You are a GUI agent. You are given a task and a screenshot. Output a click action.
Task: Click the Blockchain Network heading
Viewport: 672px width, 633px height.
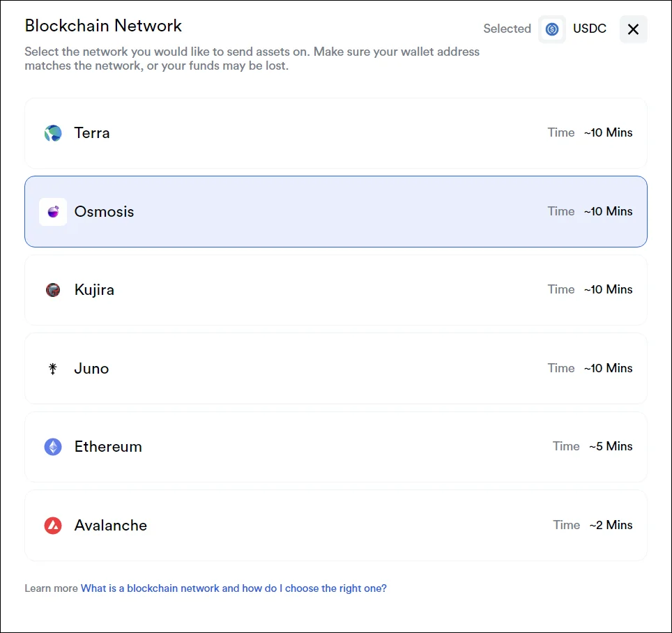(x=103, y=26)
